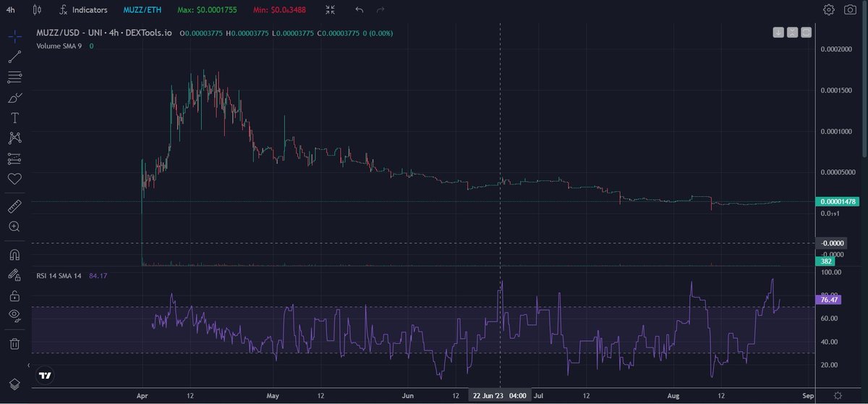Maximize the price pane button
The image size is (868, 404).
(806, 33)
